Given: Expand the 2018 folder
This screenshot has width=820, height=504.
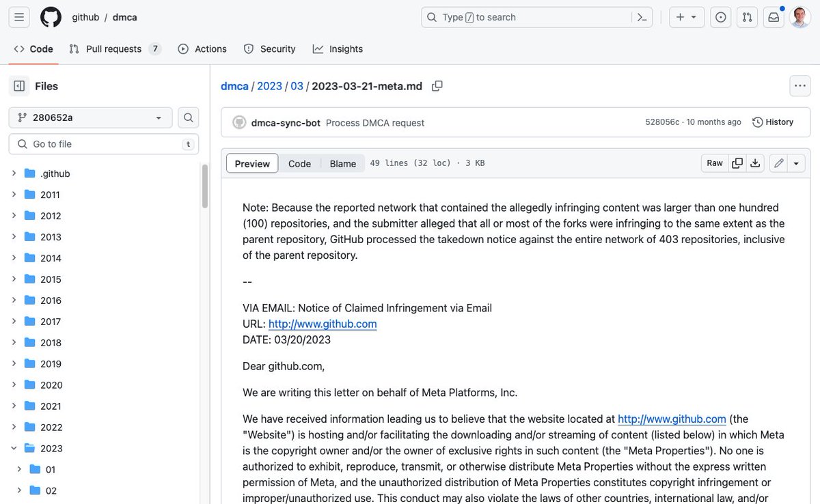Looking at the screenshot, I should point(14,343).
